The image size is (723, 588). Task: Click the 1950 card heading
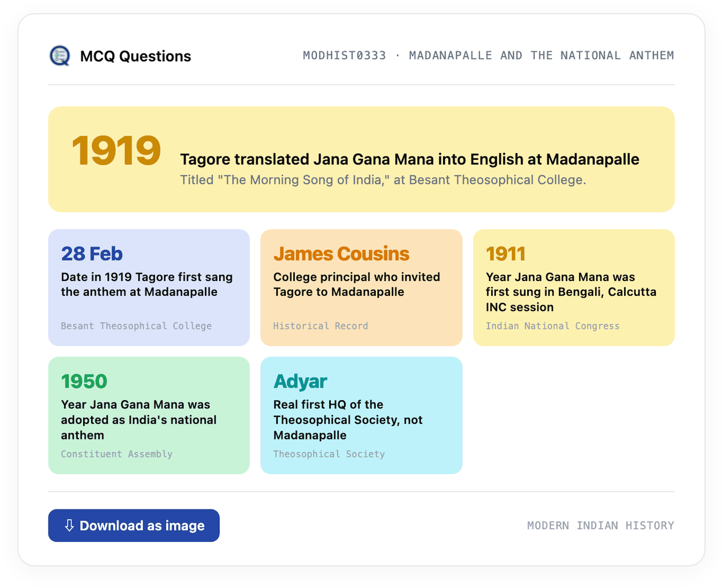tap(84, 381)
